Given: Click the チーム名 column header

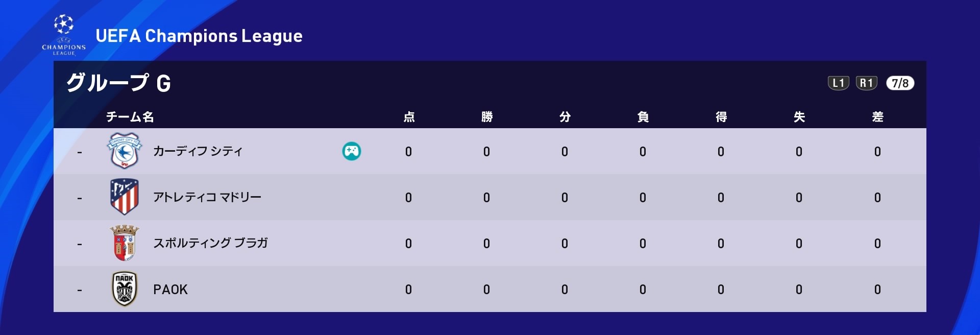Looking at the screenshot, I should (130, 117).
